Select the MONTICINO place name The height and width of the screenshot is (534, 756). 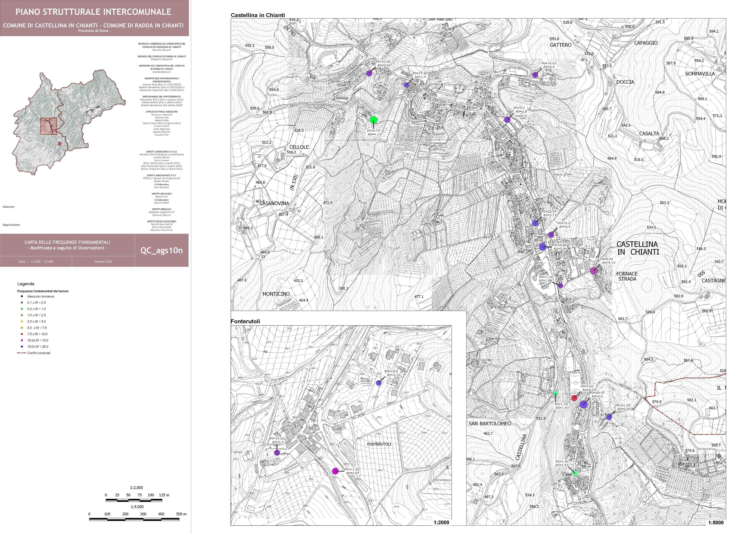coord(276,294)
